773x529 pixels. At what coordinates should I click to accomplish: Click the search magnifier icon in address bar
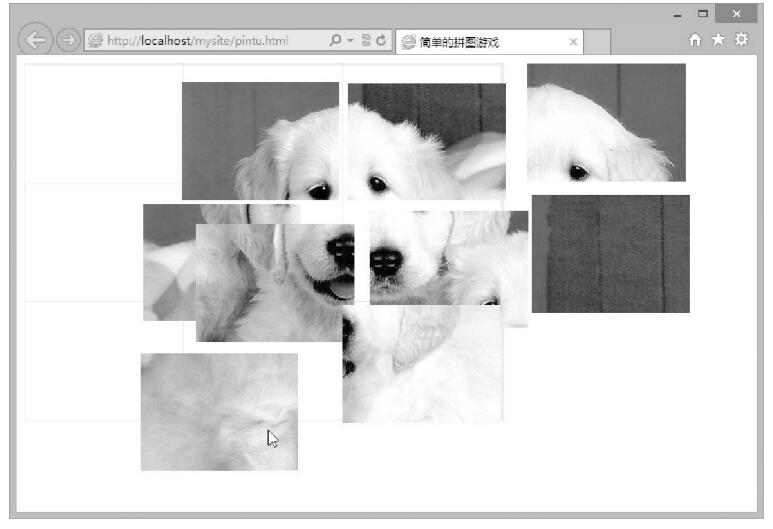[x=335, y=41]
